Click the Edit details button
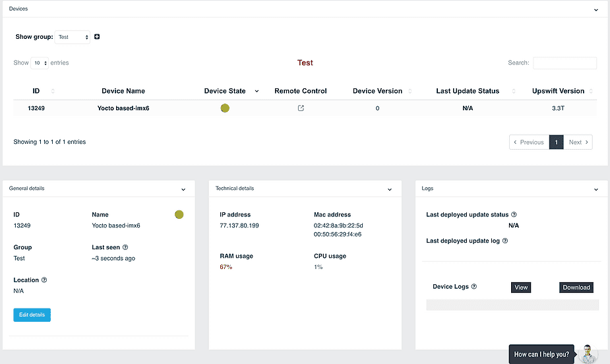This screenshot has height=364, width=610. tap(32, 315)
